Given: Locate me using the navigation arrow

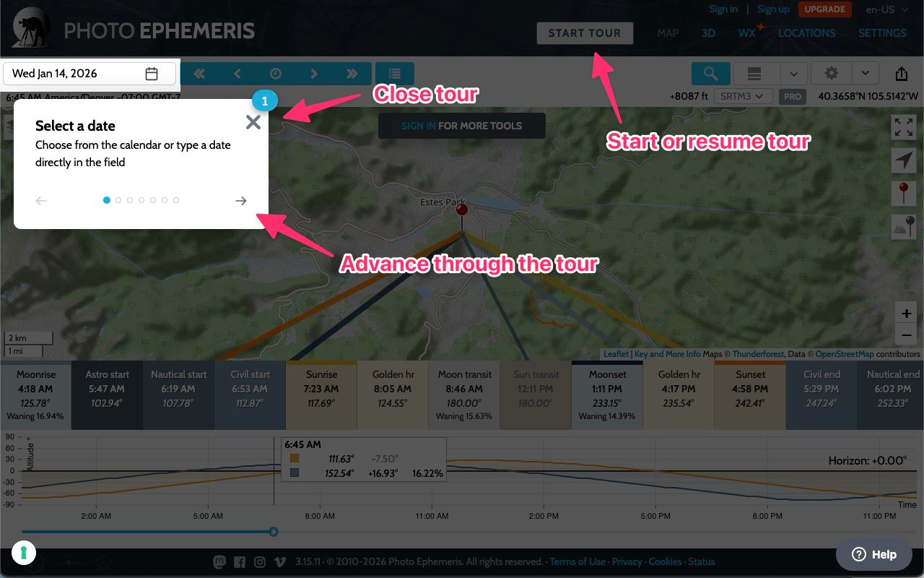Looking at the screenshot, I should (904, 160).
